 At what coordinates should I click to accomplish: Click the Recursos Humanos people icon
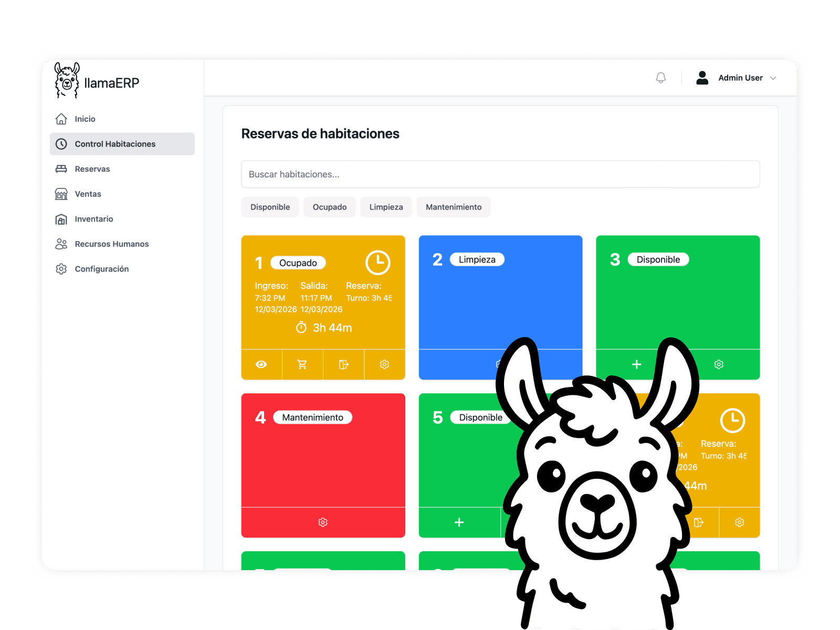(x=61, y=244)
